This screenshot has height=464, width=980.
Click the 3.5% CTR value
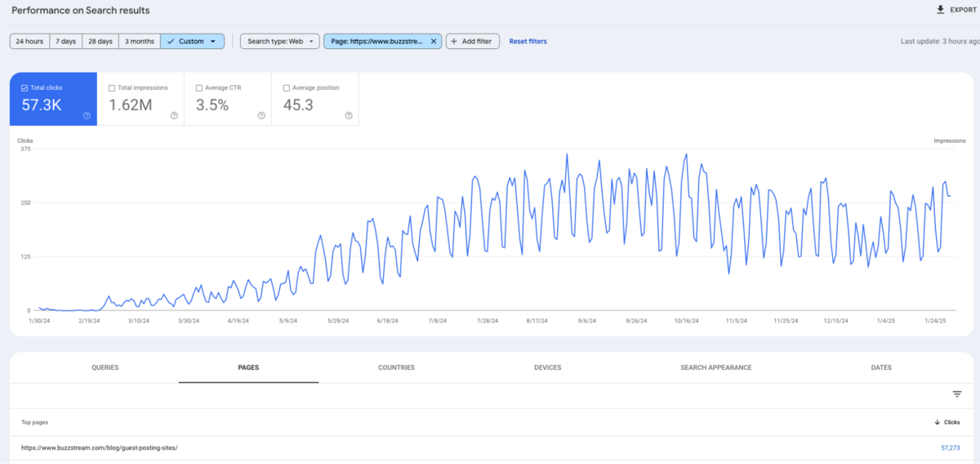(x=212, y=105)
